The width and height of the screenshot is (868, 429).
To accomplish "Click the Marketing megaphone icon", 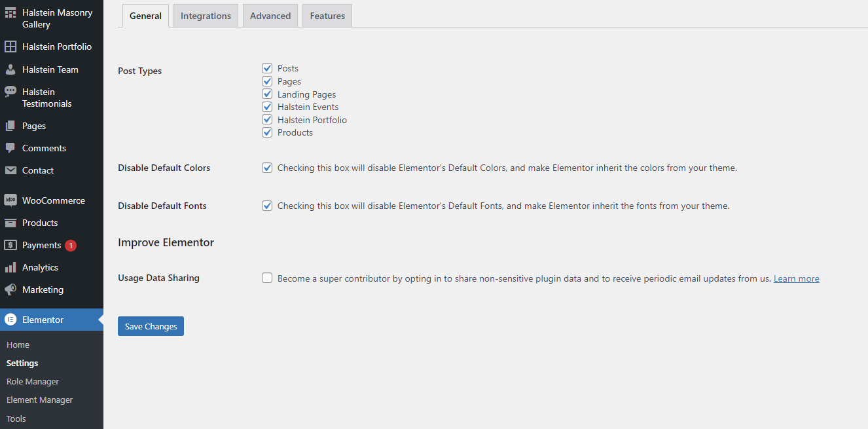I will point(10,289).
